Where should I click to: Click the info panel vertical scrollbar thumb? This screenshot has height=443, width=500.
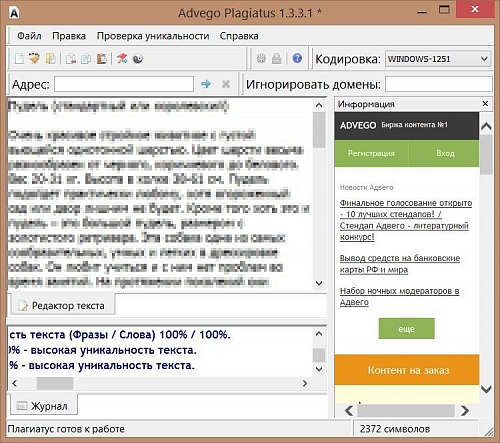[x=486, y=154]
